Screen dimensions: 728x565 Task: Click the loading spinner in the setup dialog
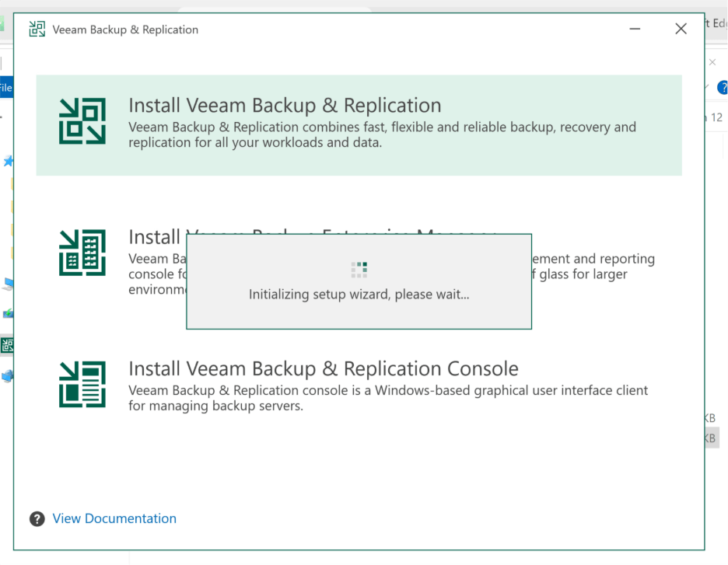[359, 270]
